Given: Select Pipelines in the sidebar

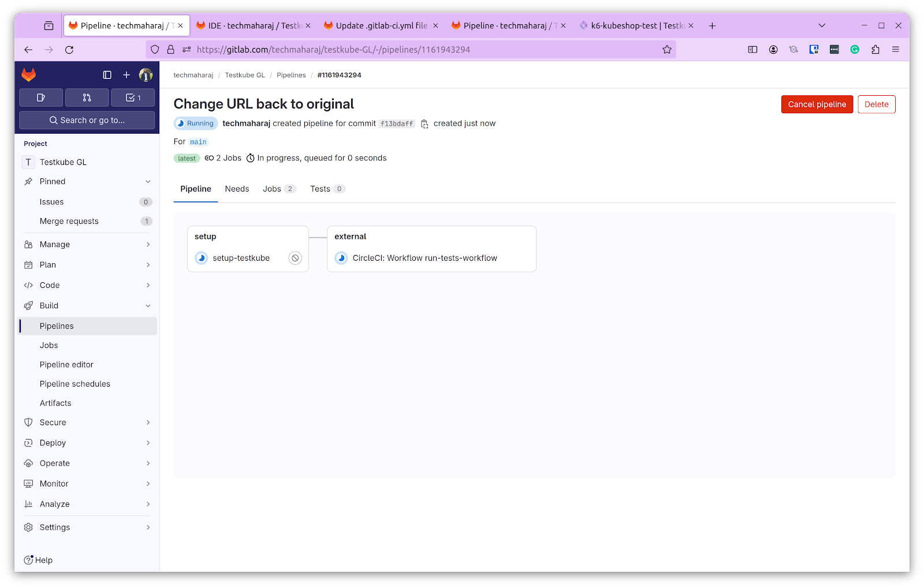Looking at the screenshot, I should [x=87, y=326].
